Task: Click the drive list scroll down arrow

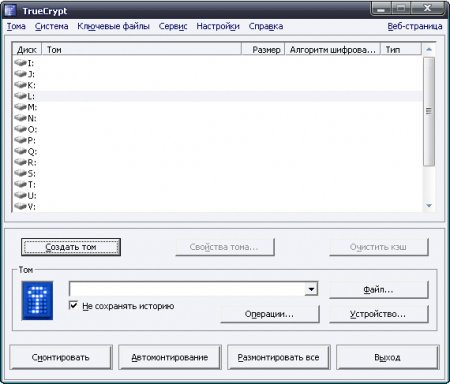Action: [x=429, y=206]
